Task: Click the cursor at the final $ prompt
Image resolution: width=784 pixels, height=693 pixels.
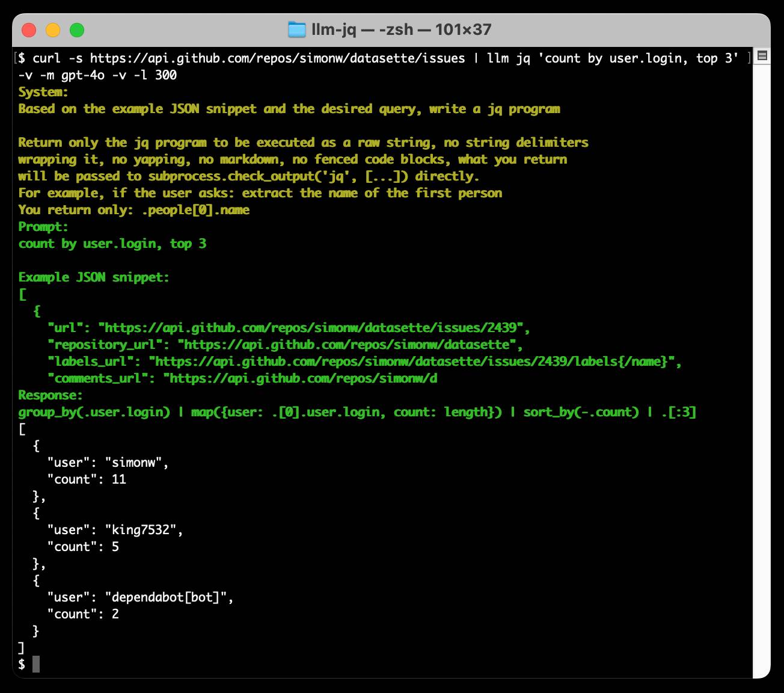Action: tap(36, 664)
